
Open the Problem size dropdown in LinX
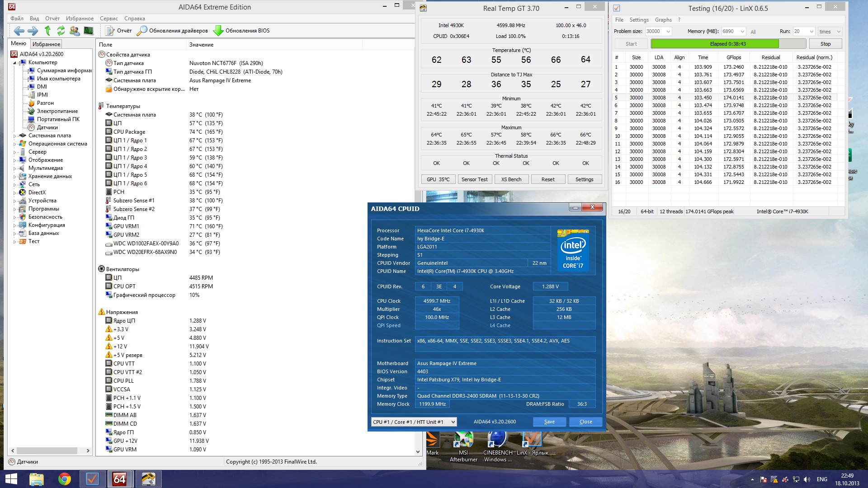[x=668, y=32]
